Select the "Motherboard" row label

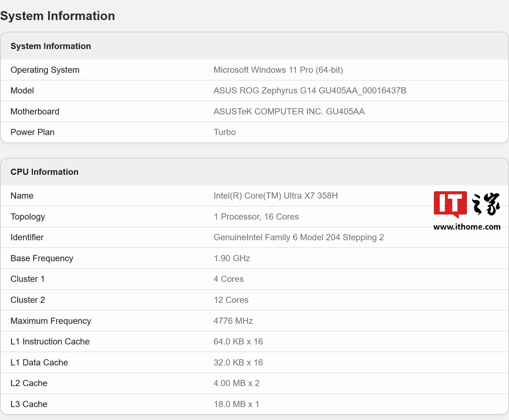(35, 111)
